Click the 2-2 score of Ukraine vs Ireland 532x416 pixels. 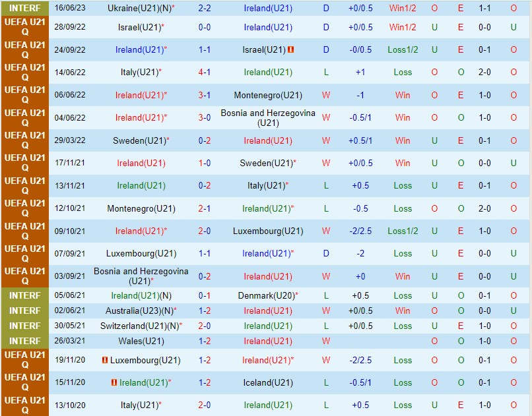point(205,9)
